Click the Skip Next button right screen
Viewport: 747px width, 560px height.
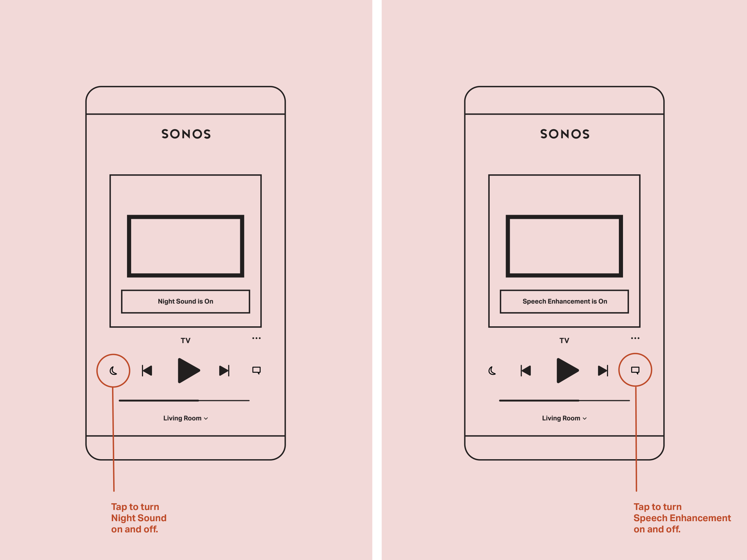coord(602,370)
